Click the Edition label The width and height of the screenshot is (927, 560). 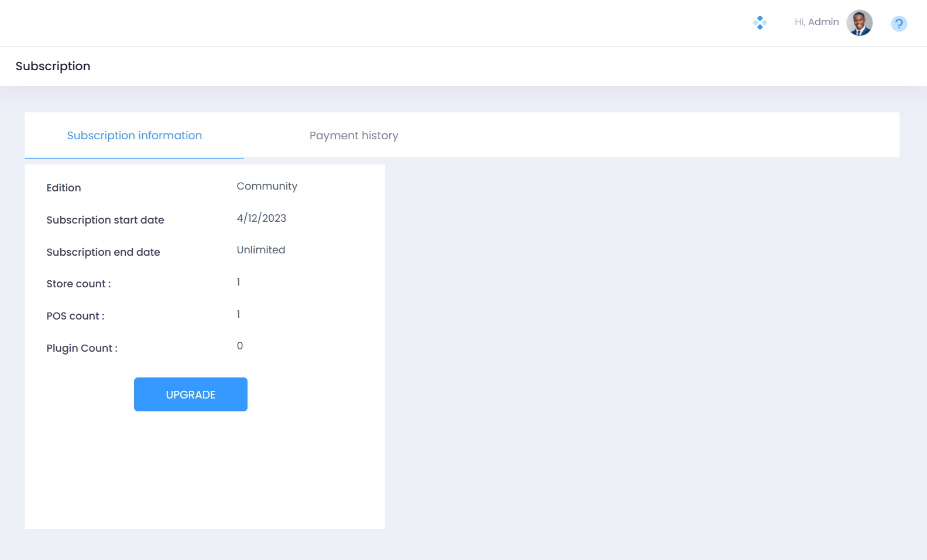pos(64,188)
